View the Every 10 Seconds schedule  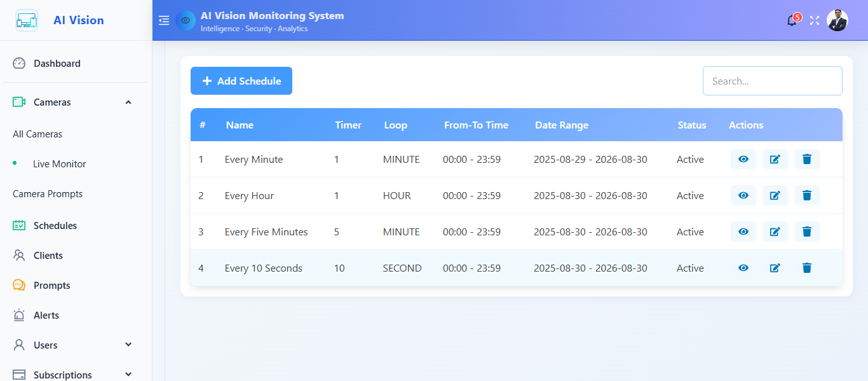click(x=743, y=268)
